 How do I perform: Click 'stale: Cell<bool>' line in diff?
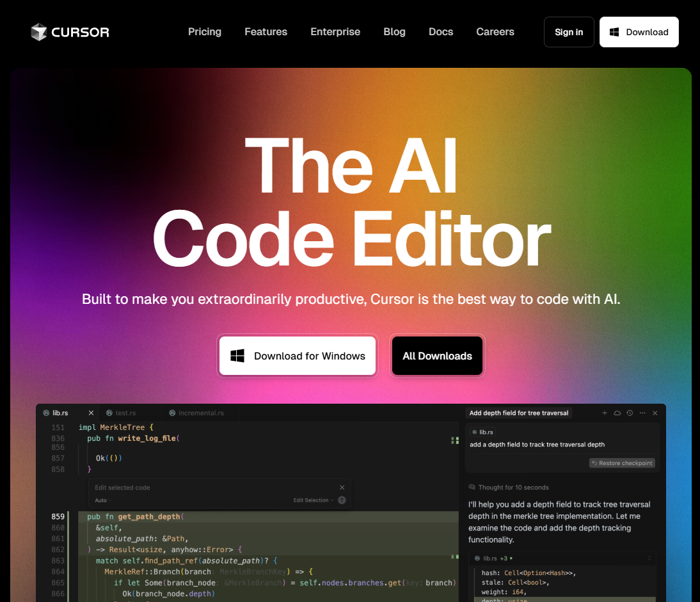coord(515,582)
